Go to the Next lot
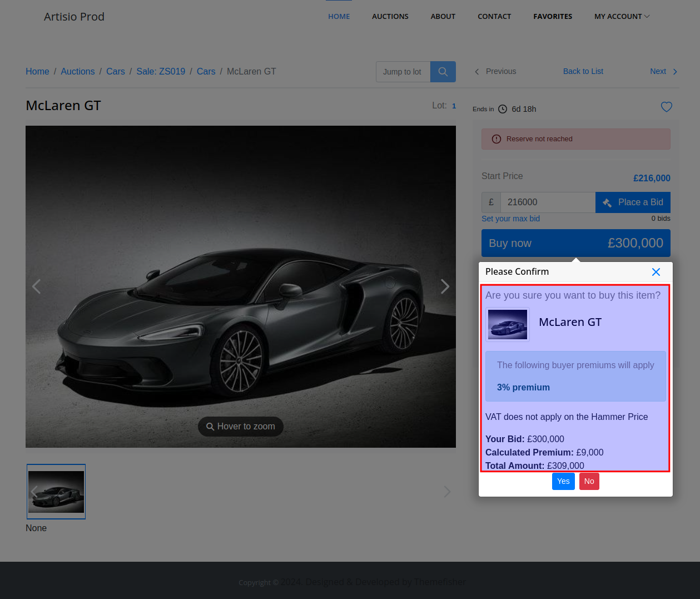Image resolution: width=700 pixels, height=599 pixels. [x=663, y=71]
